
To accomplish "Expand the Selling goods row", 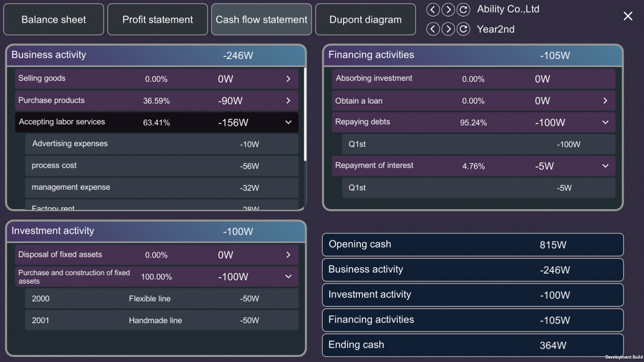I will (x=288, y=79).
